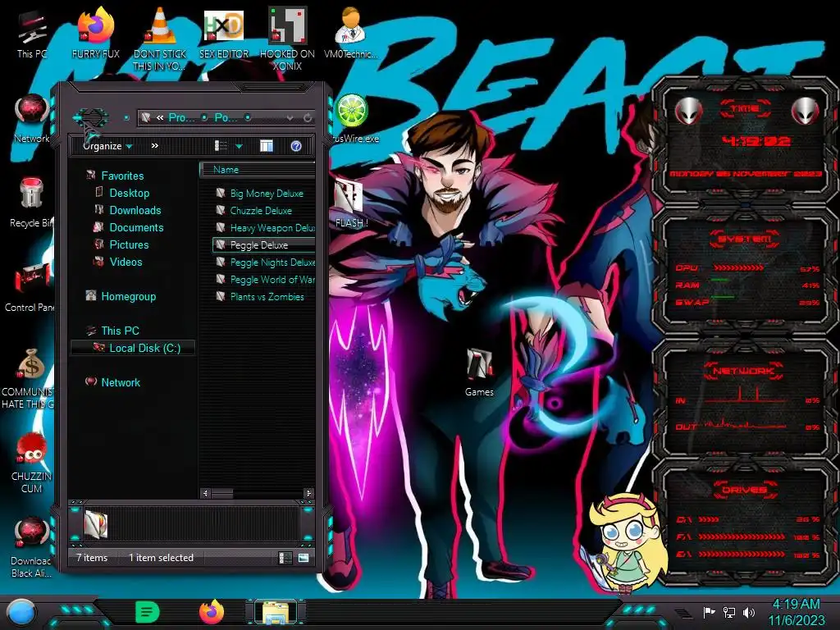Open the VM0Technic desktop icon

(351, 33)
